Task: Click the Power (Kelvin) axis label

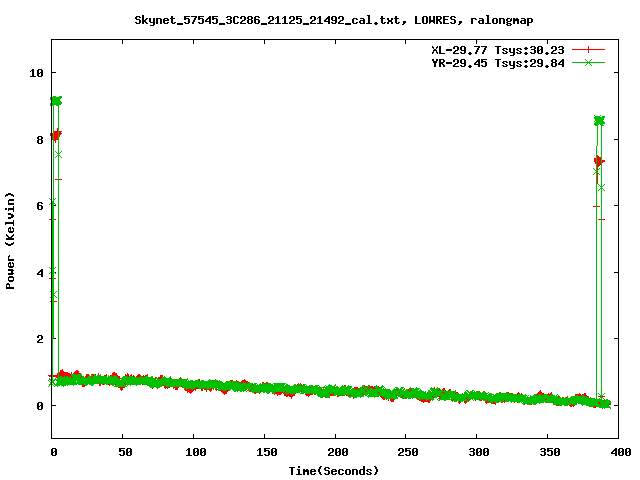Action: pos(10,241)
